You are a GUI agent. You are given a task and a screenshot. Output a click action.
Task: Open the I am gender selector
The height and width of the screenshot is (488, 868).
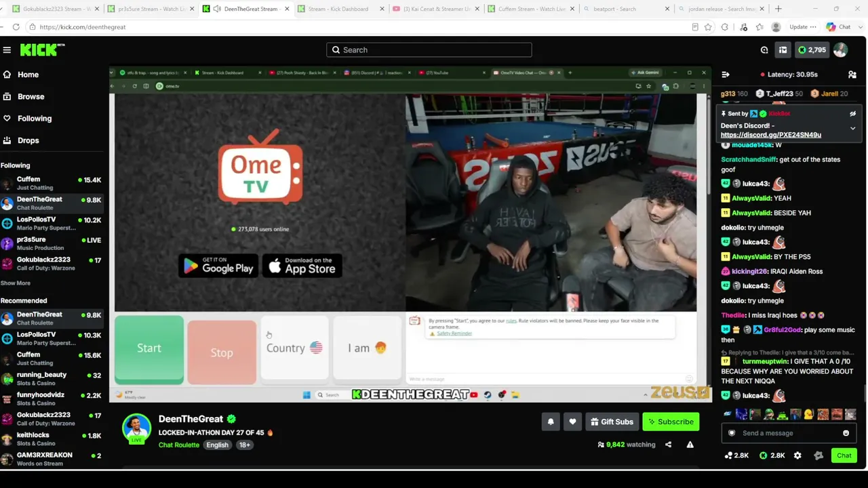(368, 348)
